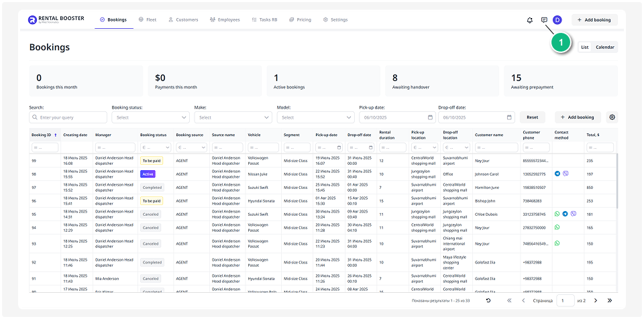Open table settings gear icon
This screenshot has width=644, height=319.
[x=612, y=117]
